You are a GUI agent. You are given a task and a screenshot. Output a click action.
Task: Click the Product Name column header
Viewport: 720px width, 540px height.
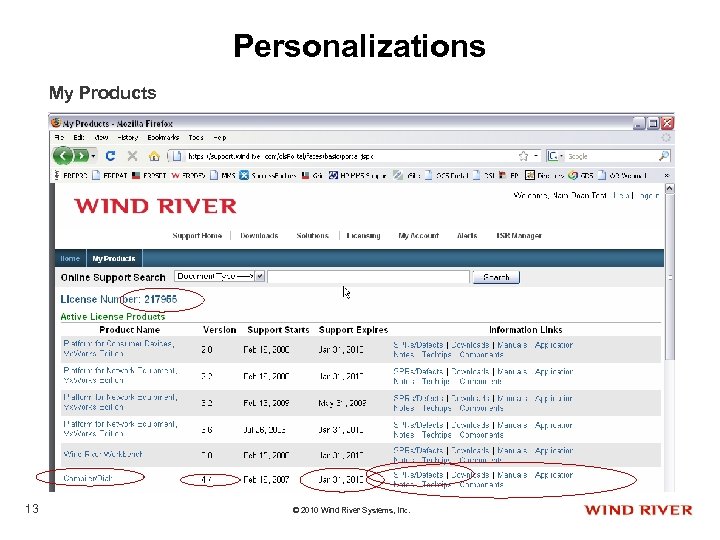click(x=129, y=330)
